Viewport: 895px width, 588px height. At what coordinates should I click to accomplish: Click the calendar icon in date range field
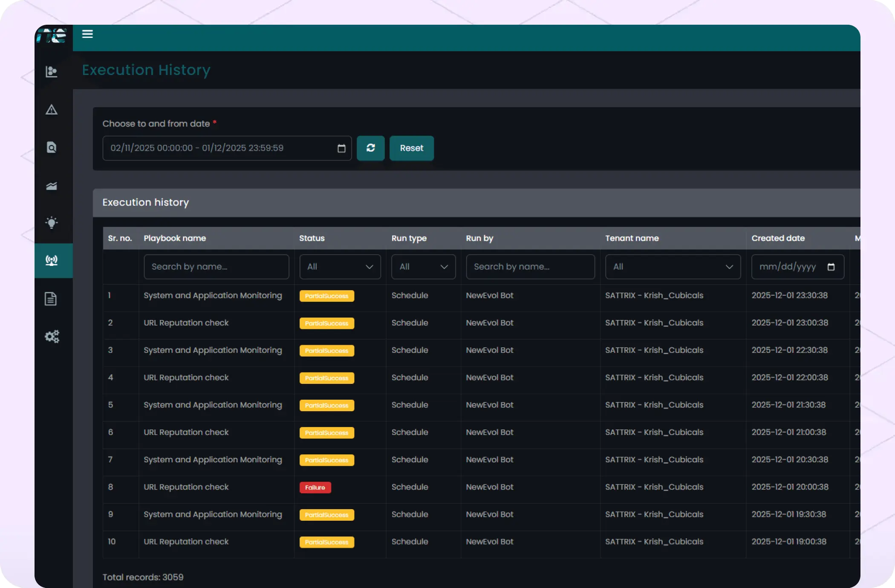tap(341, 148)
